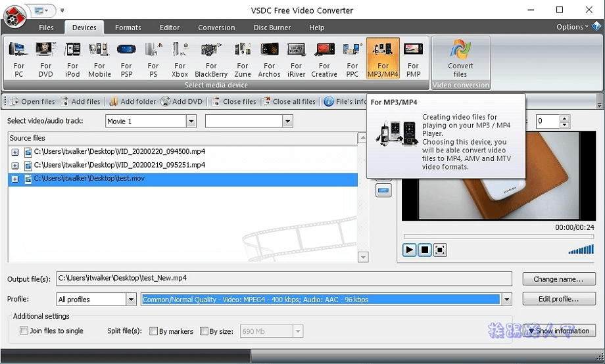Click the preview seek slider
This screenshot has width=605, height=364.
tap(498, 236)
